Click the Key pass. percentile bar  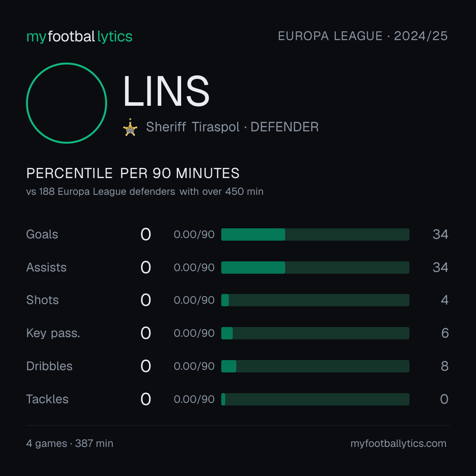[315, 333]
